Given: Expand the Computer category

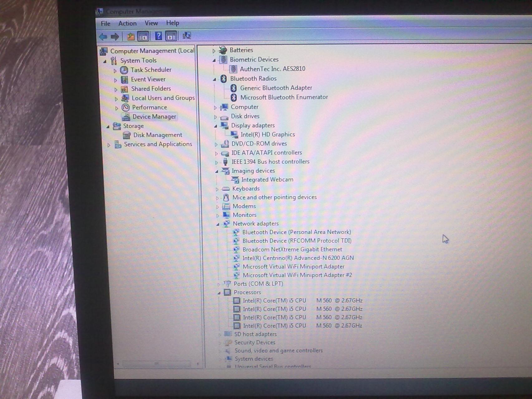Looking at the screenshot, I should [215, 108].
